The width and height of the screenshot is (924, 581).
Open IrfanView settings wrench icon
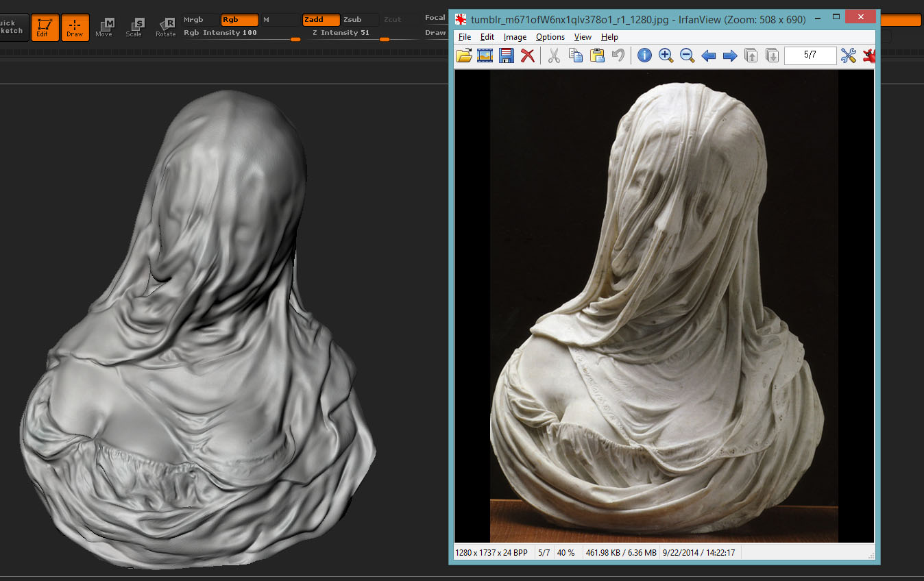[x=849, y=56]
